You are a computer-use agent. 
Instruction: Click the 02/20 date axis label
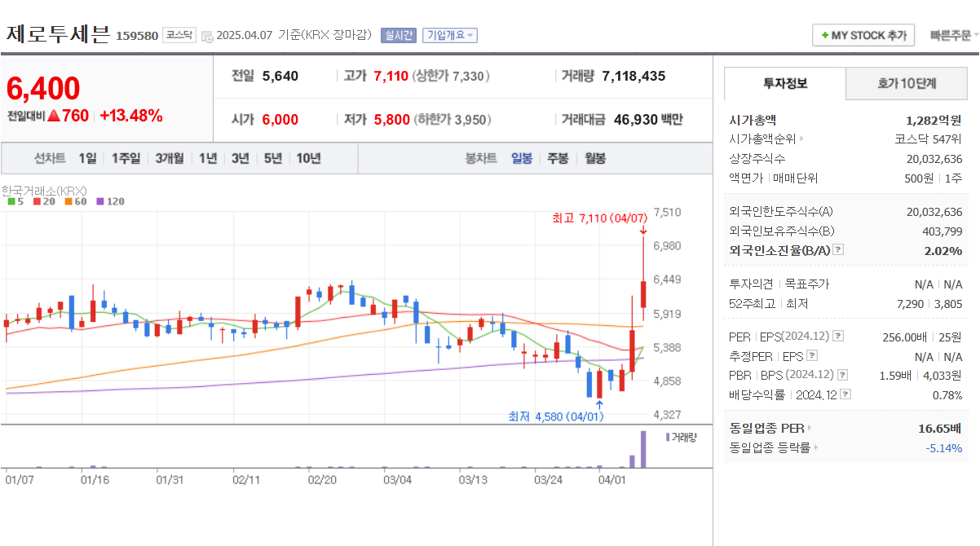point(322,479)
